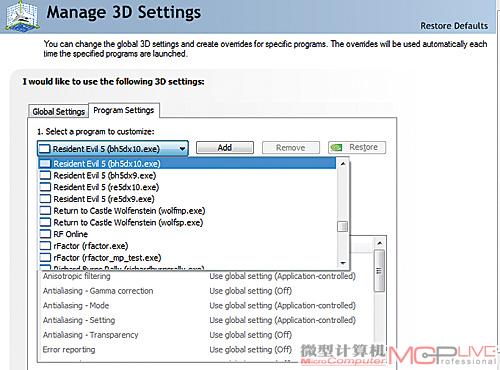
Task: Open the Anisotropic filtering setting value
Action: 282,276
